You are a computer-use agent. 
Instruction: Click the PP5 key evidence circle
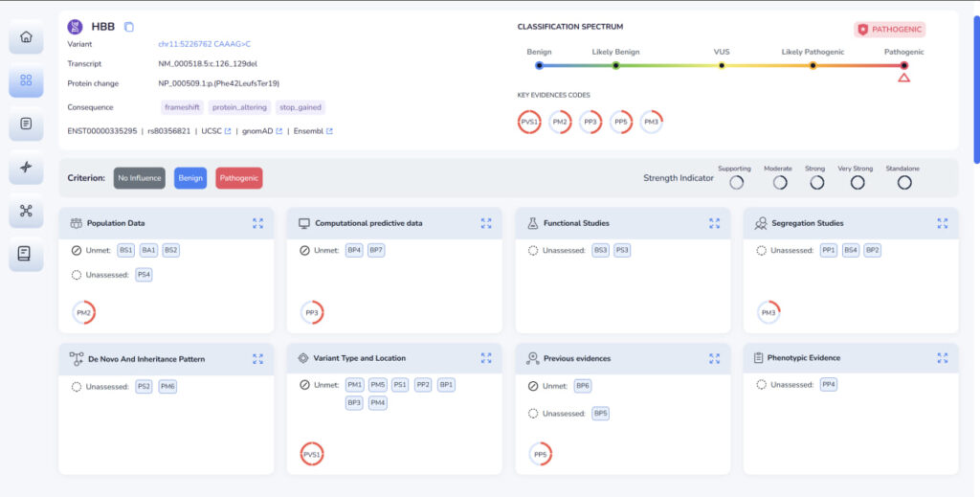620,122
